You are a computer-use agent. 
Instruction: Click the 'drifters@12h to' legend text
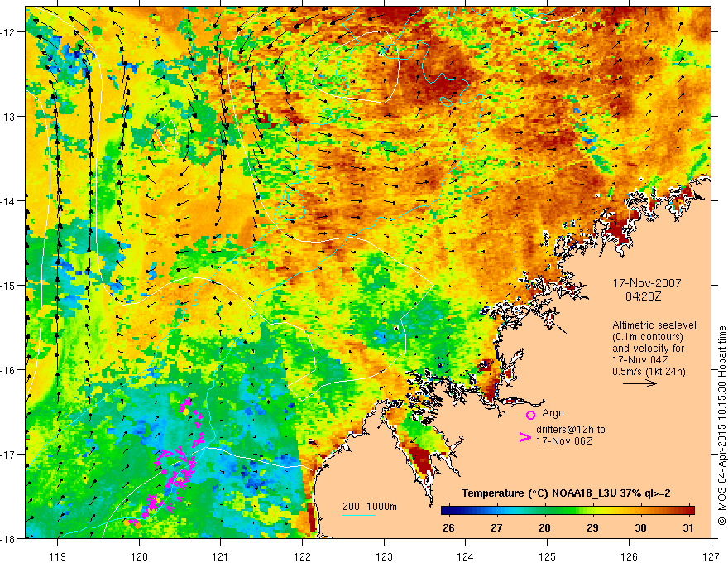pos(571,430)
